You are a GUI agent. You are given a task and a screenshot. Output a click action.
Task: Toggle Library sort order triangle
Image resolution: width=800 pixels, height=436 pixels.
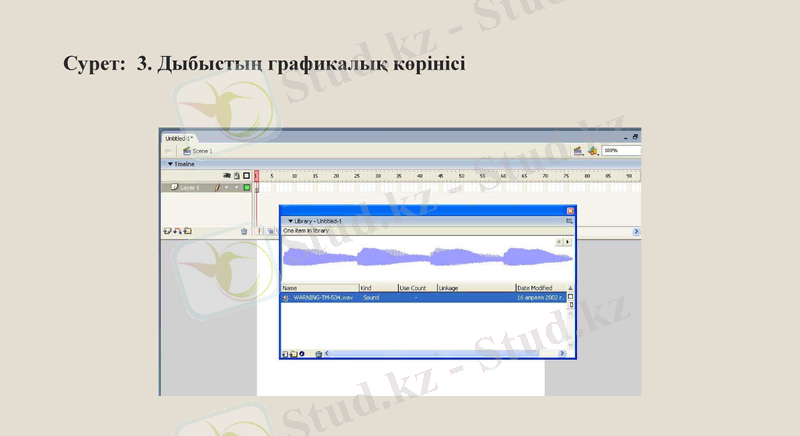pyautogui.click(x=570, y=288)
